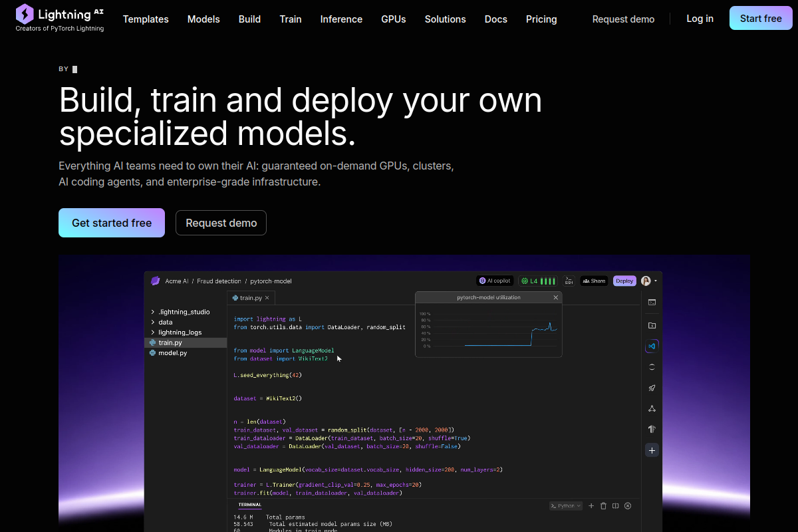The height and width of the screenshot is (532, 798).
Task: Go to the Docs page
Action: click(496, 19)
